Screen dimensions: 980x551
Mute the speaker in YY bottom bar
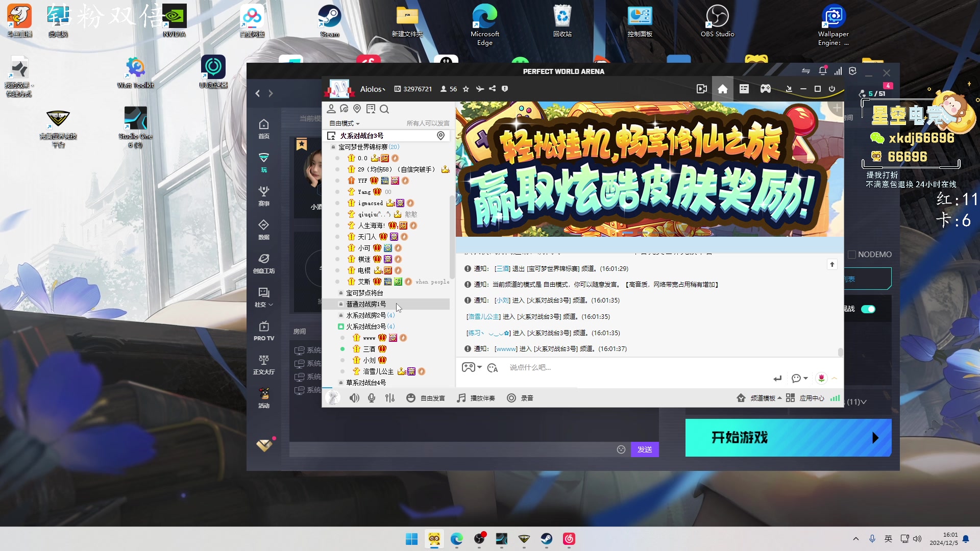pyautogui.click(x=354, y=398)
